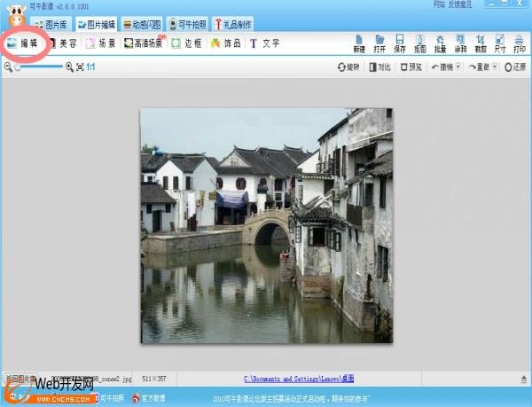
Task: Click the zoom slider track
Action: pos(40,67)
